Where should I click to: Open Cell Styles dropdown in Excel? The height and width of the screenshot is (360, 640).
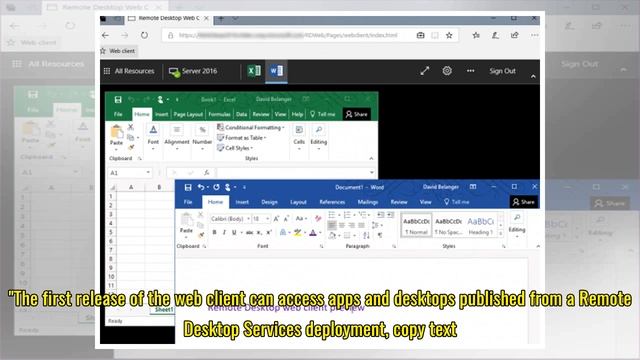(x=235, y=148)
